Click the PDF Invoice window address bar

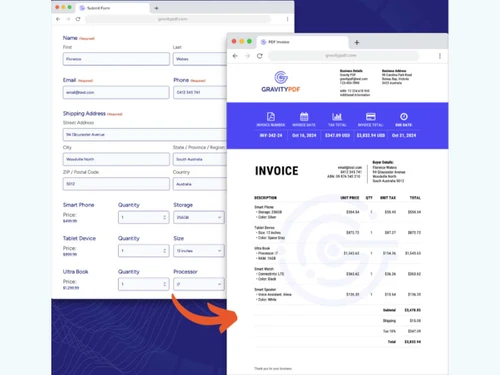click(344, 56)
